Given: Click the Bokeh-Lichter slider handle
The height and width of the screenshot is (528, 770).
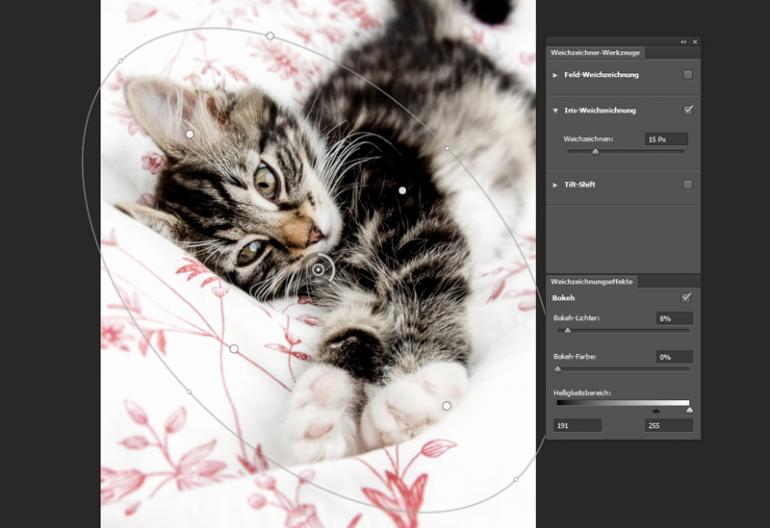Looking at the screenshot, I should tap(568, 331).
